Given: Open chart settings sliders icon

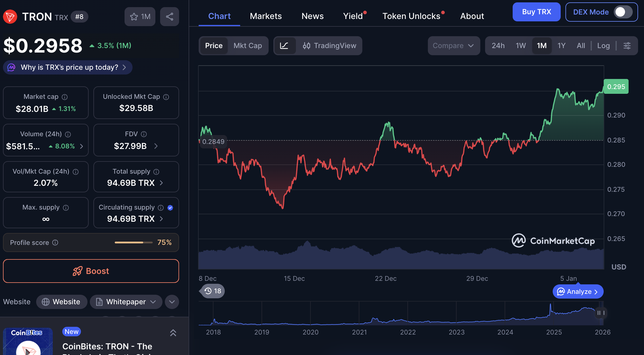Looking at the screenshot, I should (x=627, y=46).
